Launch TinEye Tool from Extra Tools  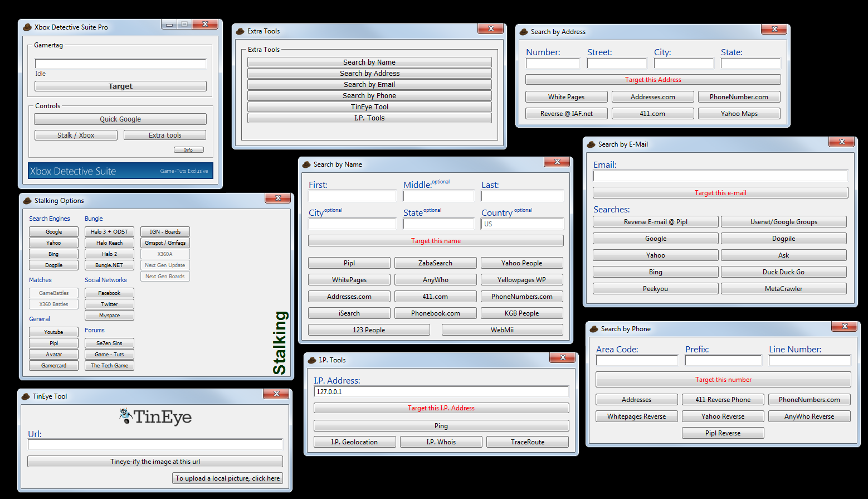[x=369, y=107]
